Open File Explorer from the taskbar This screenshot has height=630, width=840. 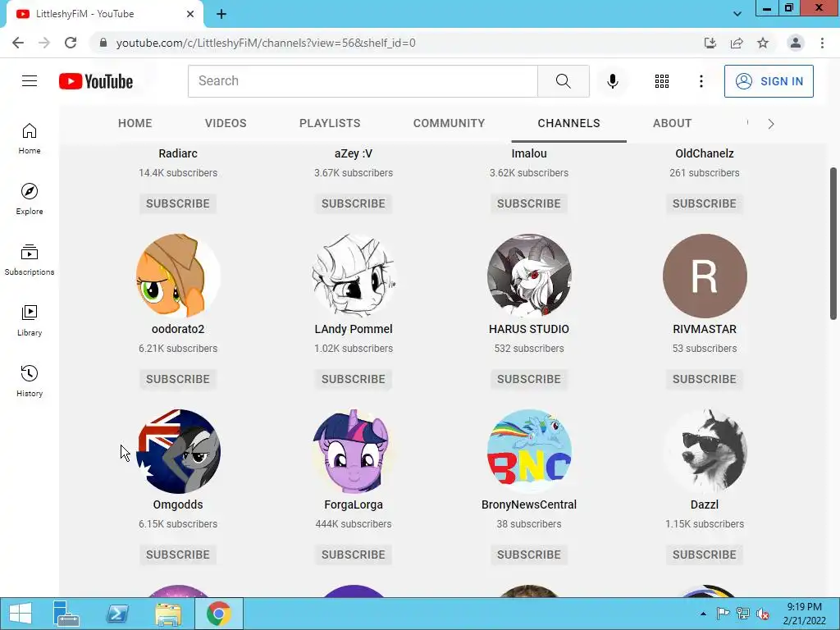(x=167, y=614)
